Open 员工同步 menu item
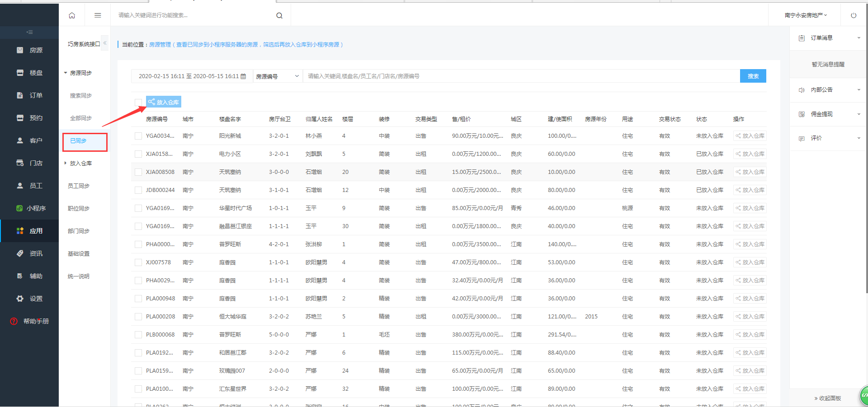This screenshot has height=407, width=868. (79, 186)
